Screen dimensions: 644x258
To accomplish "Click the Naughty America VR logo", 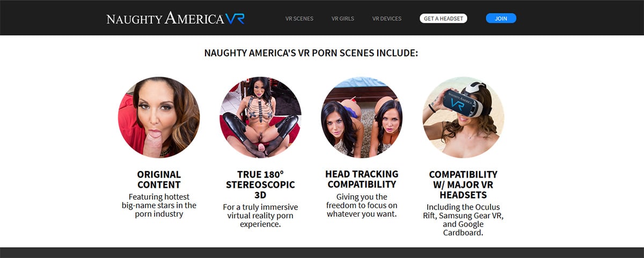I will click(x=175, y=18).
